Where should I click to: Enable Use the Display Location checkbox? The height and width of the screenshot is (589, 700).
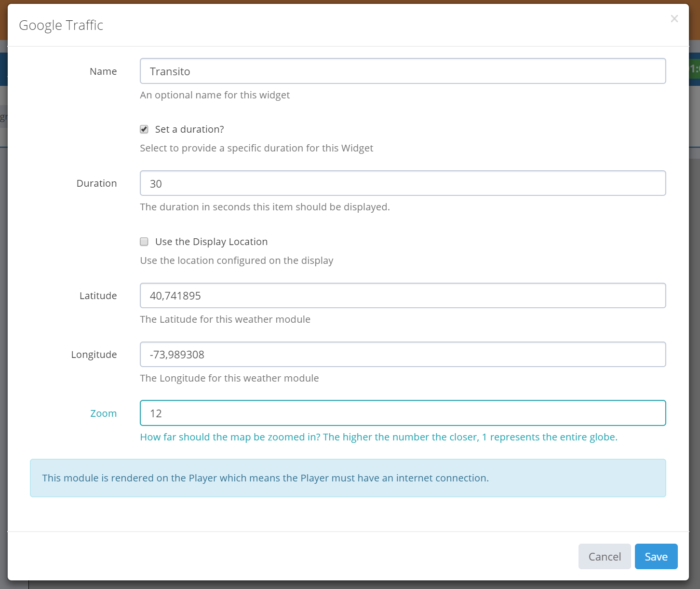[144, 242]
